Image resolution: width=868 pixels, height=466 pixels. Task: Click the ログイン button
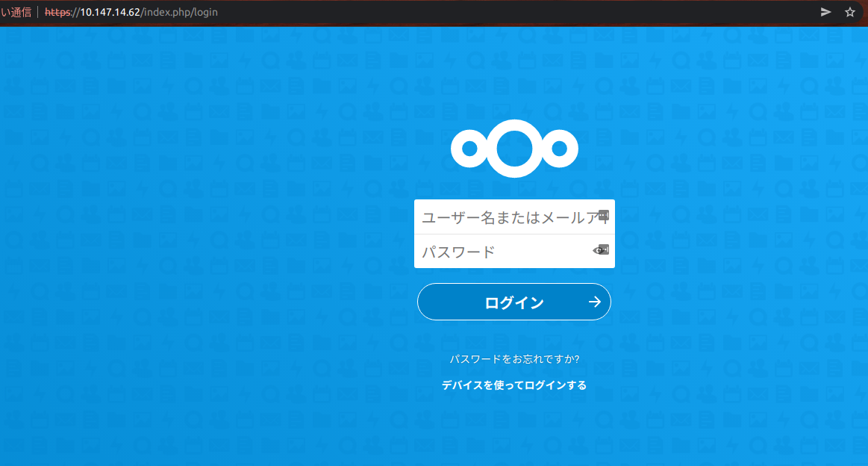pos(514,302)
